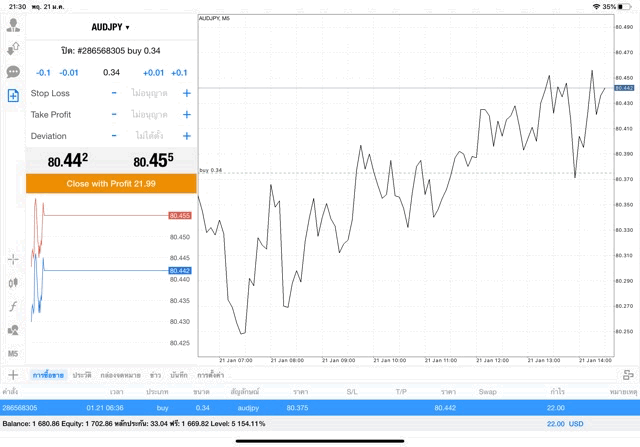Click the AUDJPY, M5 chart title
The image size is (640, 447).
click(214, 18)
